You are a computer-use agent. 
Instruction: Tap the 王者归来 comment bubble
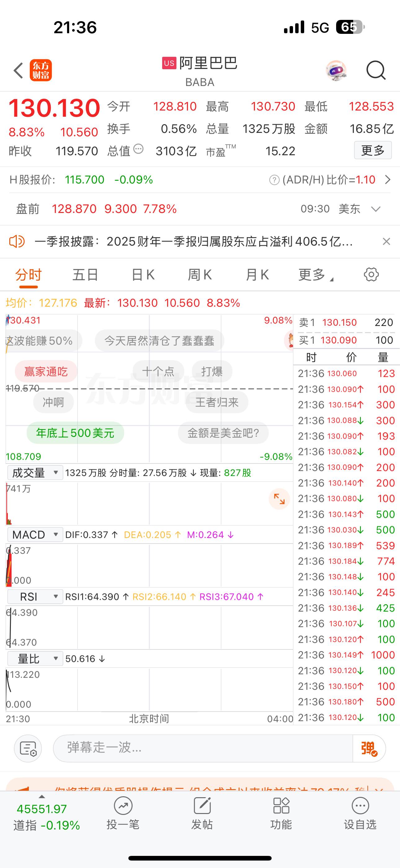[x=217, y=402]
